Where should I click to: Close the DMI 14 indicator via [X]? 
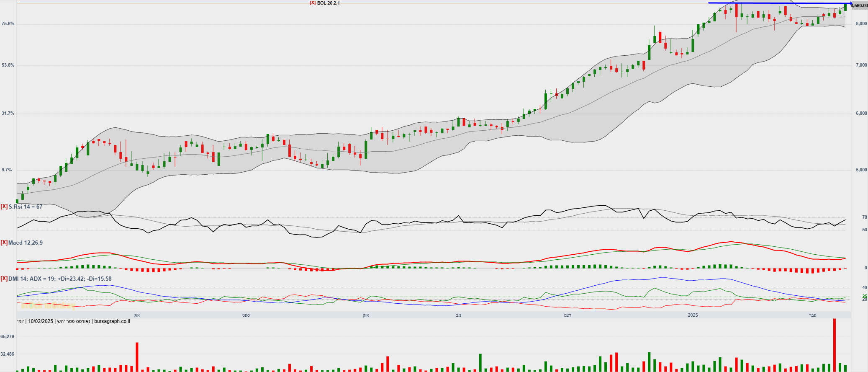4,279
